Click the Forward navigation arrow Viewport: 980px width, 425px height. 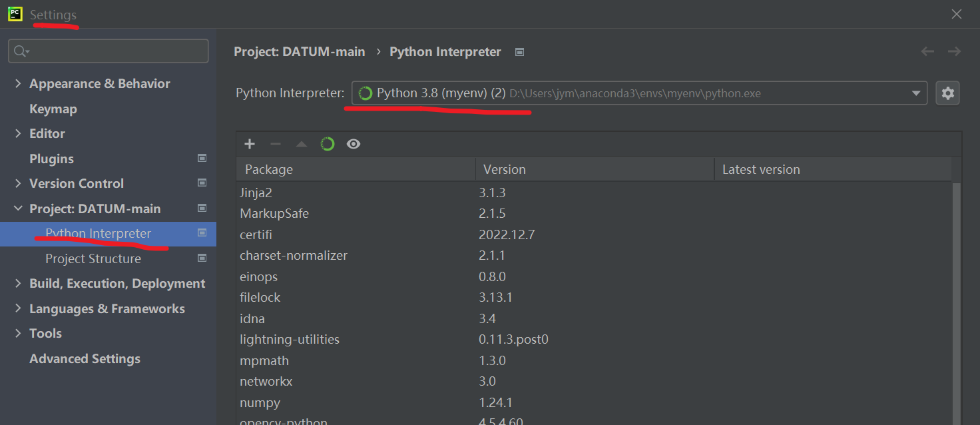(x=954, y=51)
